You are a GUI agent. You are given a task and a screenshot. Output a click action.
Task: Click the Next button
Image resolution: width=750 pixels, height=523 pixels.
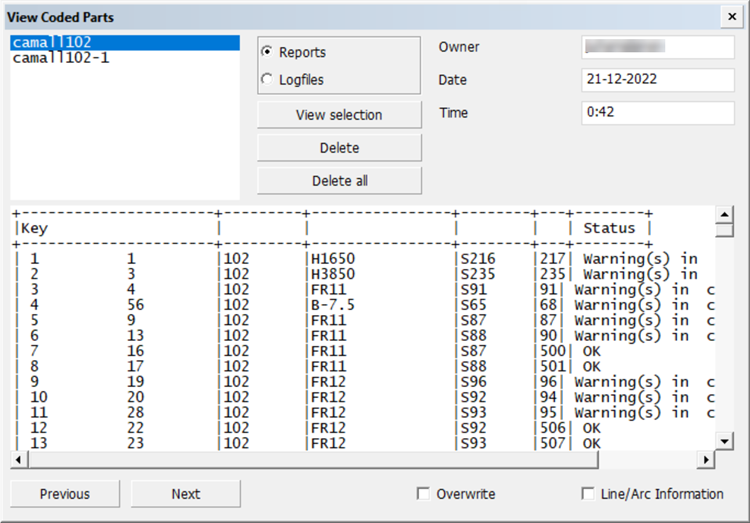click(186, 494)
